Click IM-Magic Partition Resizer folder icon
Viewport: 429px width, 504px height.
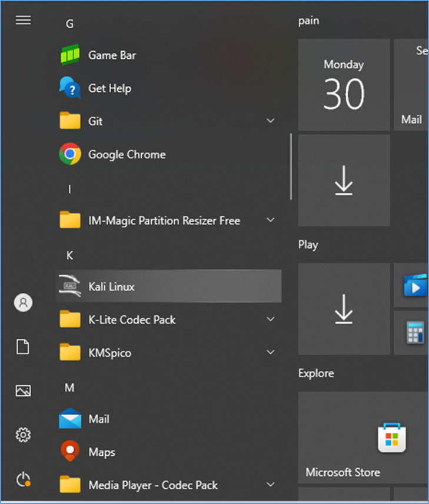[70, 220]
